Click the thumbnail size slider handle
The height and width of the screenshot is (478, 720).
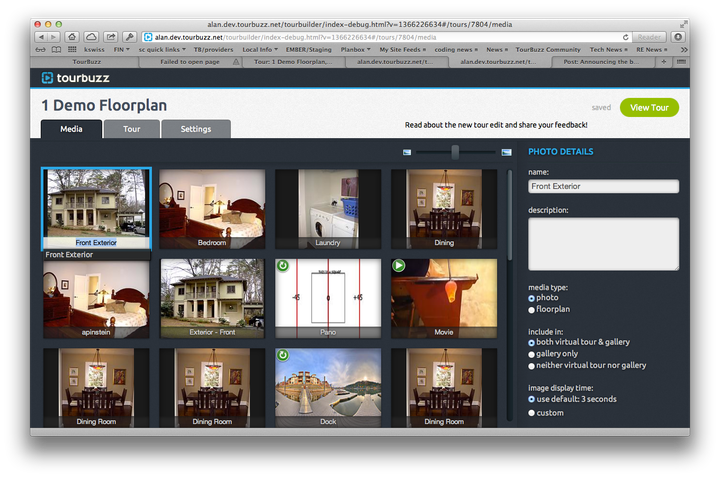455,152
